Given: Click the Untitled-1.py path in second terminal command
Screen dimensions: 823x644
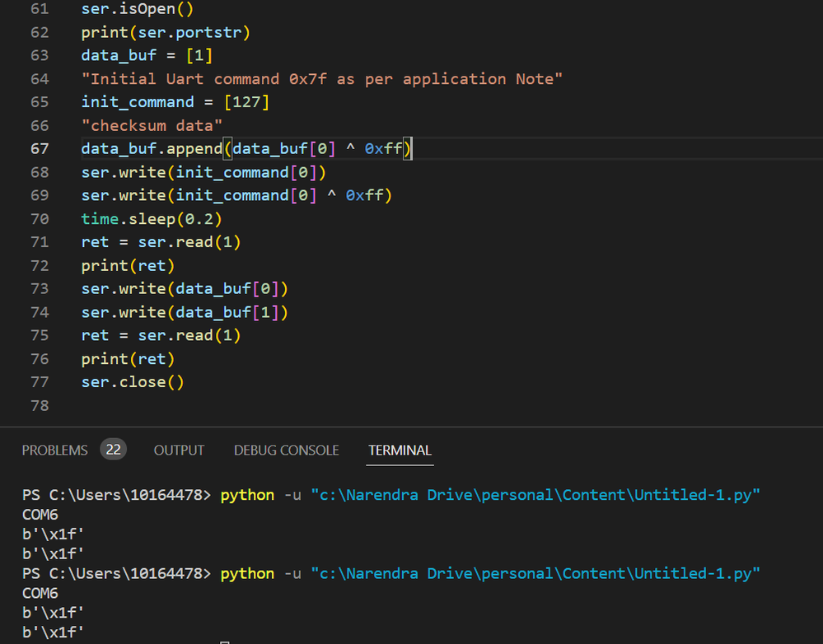Looking at the screenshot, I should click(x=535, y=574).
